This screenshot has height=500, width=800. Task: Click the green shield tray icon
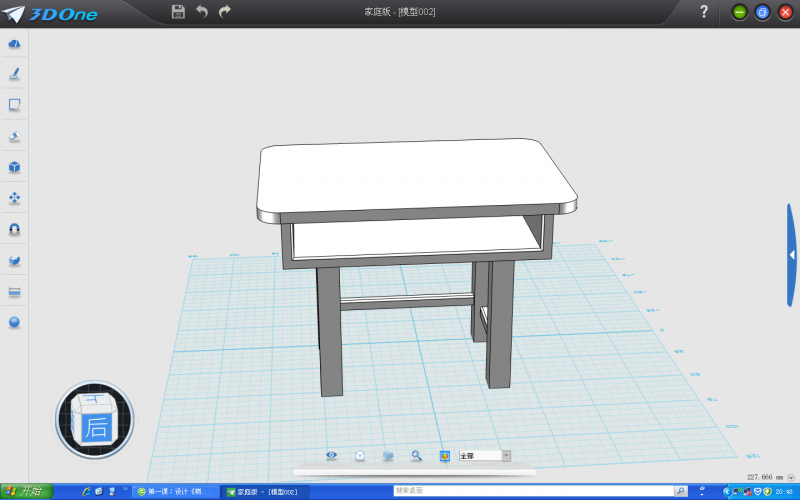point(767,492)
